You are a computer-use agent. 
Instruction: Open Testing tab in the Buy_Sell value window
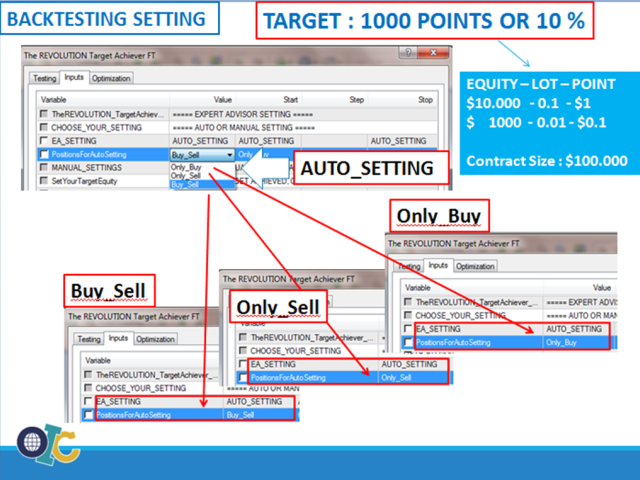click(89, 339)
